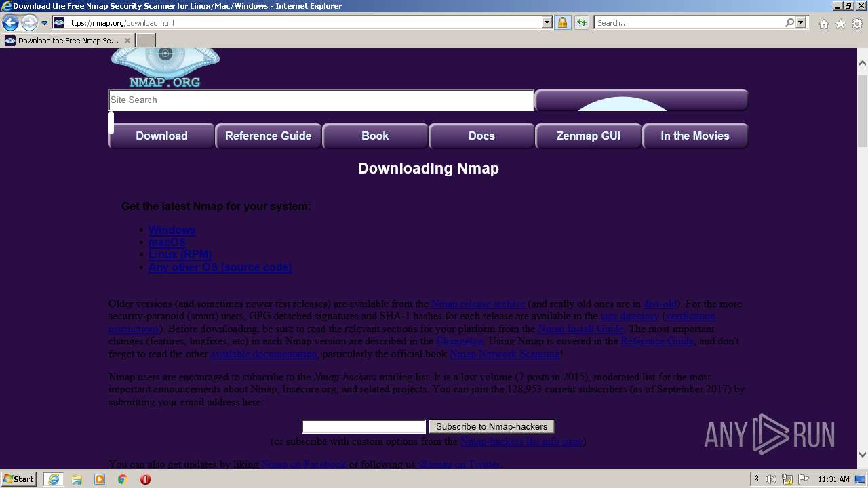
Task: Open the Reference Guide text link
Action: point(657,341)
